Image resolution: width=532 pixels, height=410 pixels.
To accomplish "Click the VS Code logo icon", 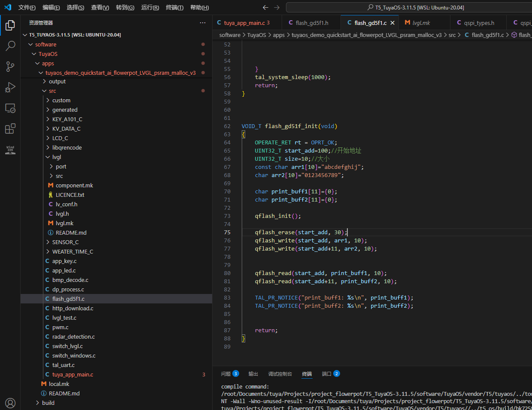I will [8, 7].
